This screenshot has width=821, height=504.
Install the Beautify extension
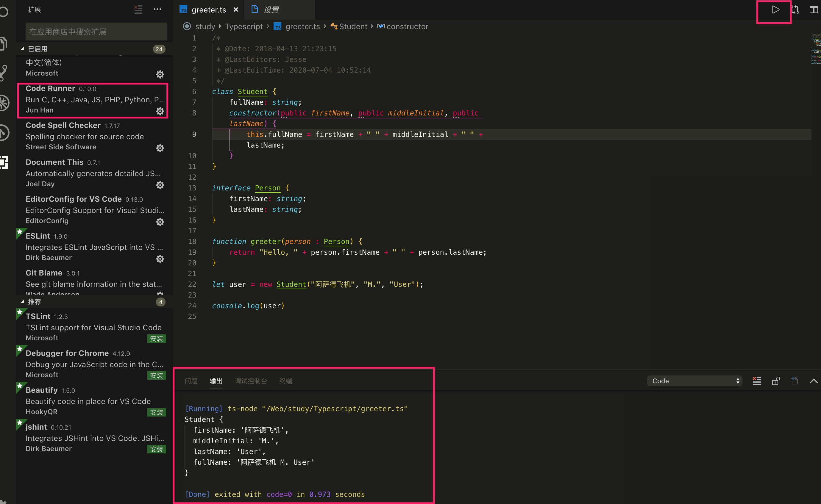coord(156,412)
